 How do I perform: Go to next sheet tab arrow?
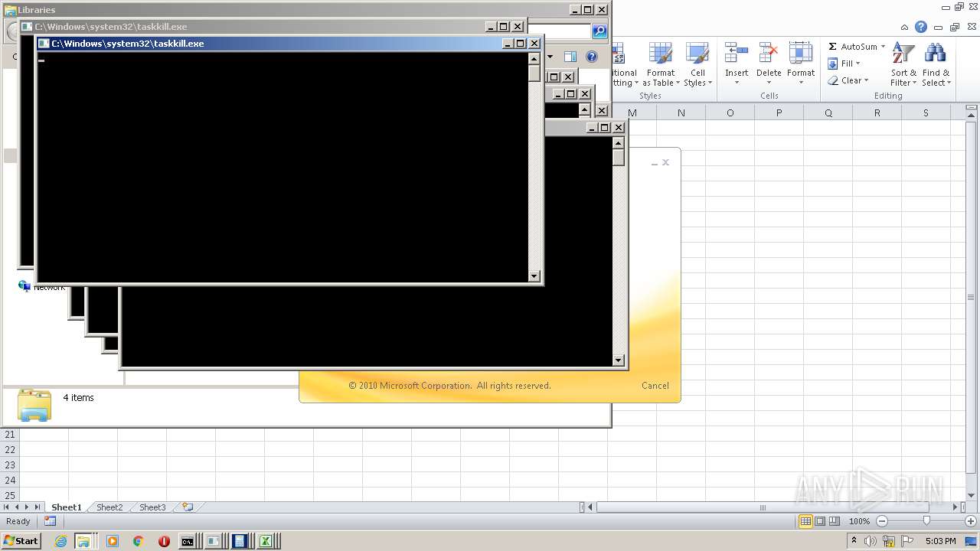coord(27,507)
